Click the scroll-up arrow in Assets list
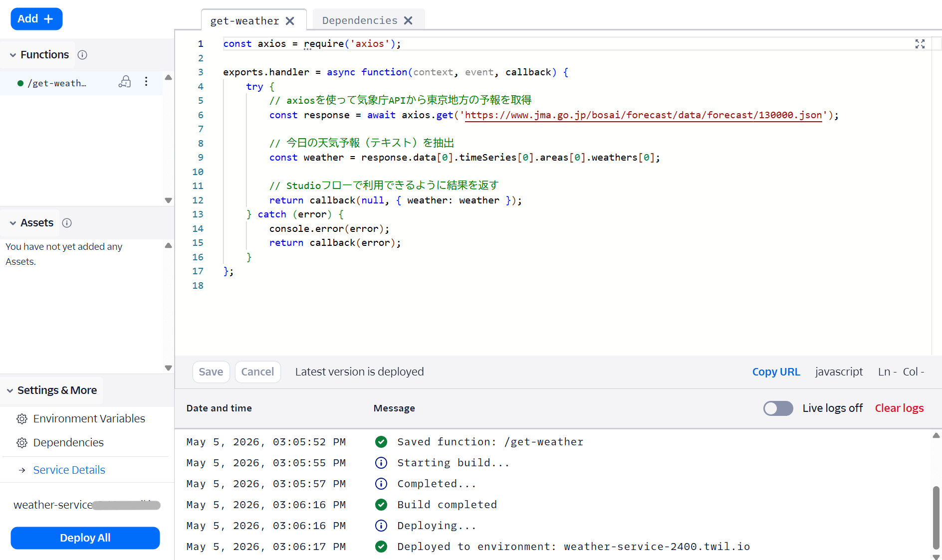The width and height of the screenshot is (942, 560). coord(168,246)
